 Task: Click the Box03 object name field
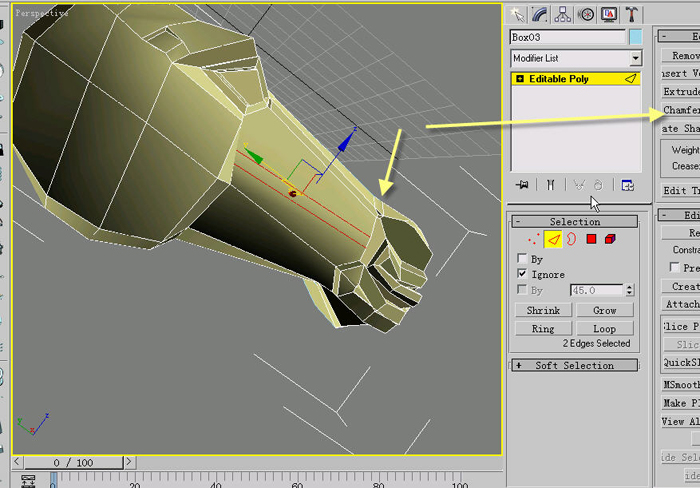click(x=567, y=37)
